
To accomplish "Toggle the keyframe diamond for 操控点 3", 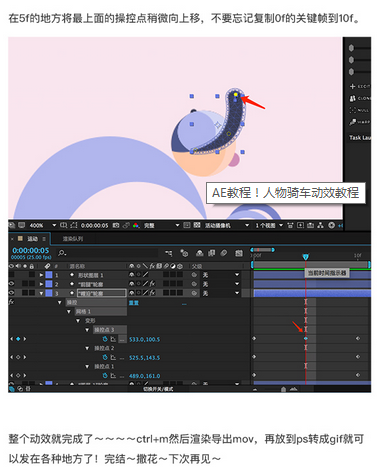I will 18,339.
